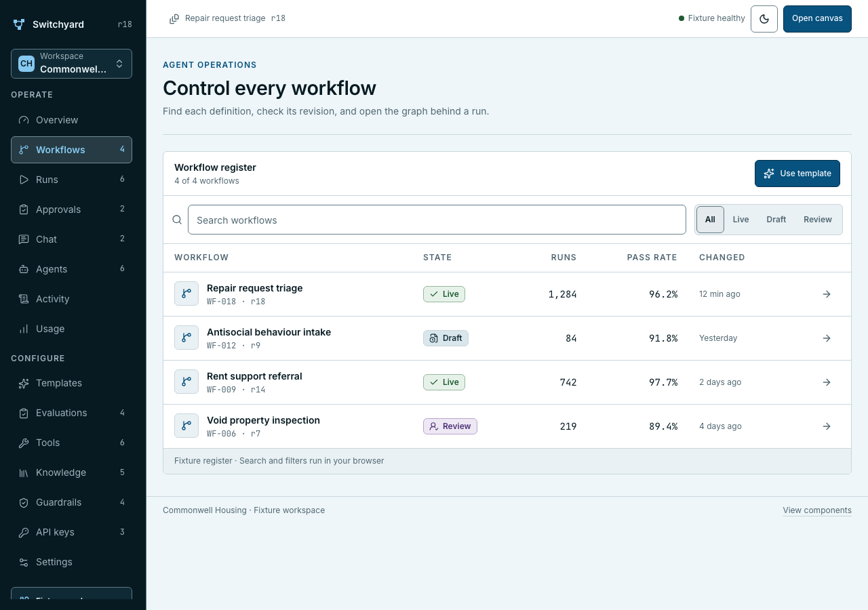This screenshot has height=610, width=868.
Task: Open the arrow for Repair request triage
Action: (827, 294)
